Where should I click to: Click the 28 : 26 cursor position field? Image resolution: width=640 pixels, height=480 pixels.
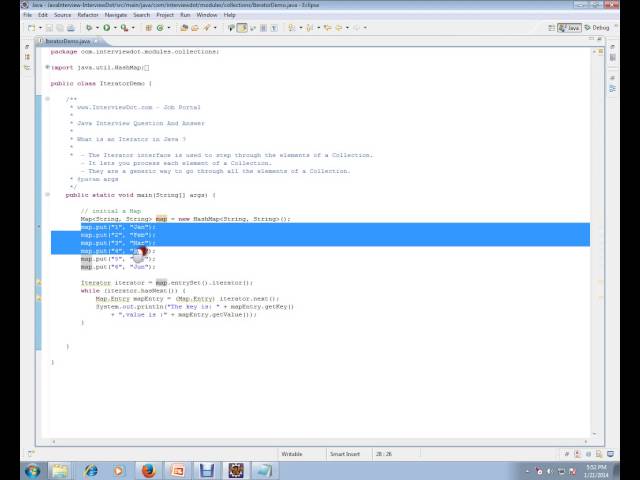tap(384, 454)
